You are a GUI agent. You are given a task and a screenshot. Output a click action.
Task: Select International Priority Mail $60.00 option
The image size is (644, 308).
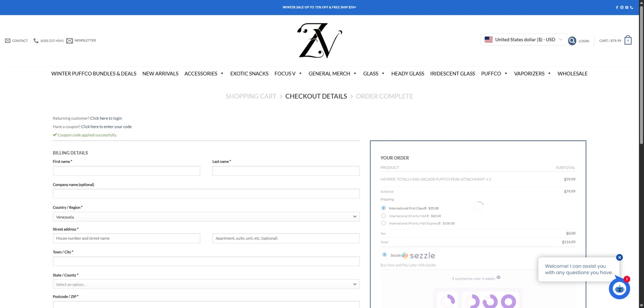coord(383,216)
